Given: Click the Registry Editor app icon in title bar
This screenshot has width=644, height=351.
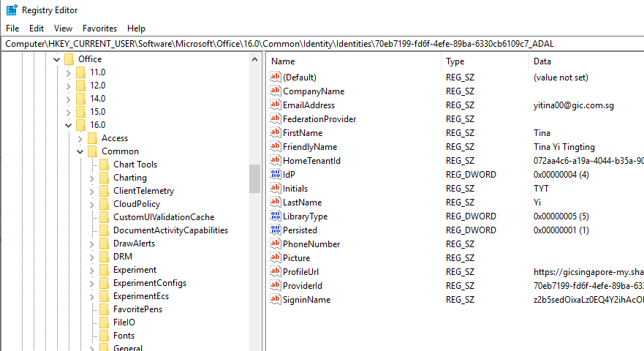Looking at the screenshot, I should [12, 10].
